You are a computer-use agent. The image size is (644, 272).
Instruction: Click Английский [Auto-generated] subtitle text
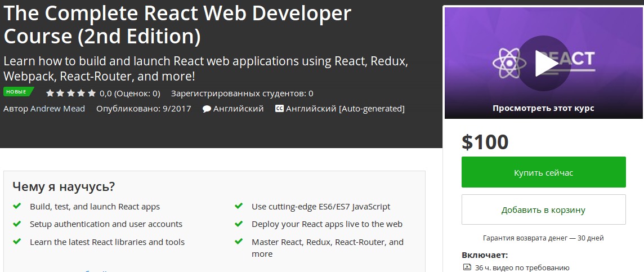click(346, 109)
